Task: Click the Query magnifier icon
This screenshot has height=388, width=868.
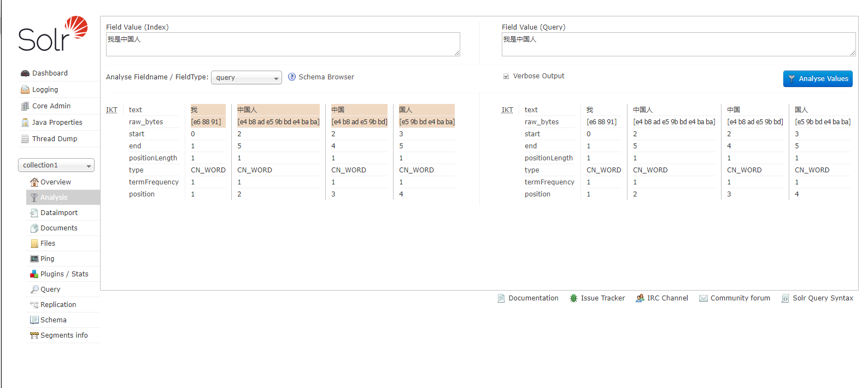Action: coord(34,289)
